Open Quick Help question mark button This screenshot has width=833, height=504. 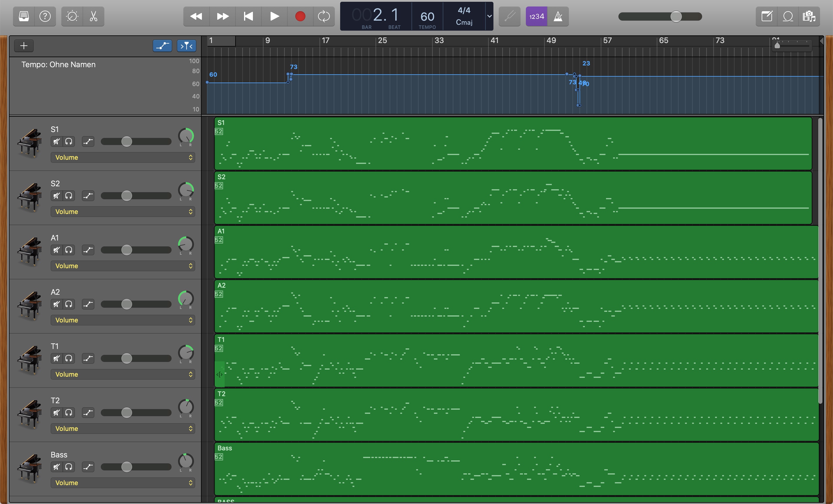tap(45, 16)
